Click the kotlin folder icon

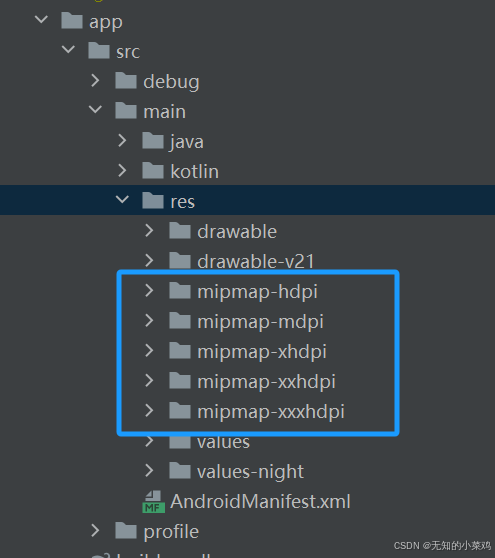pos(153,170)
